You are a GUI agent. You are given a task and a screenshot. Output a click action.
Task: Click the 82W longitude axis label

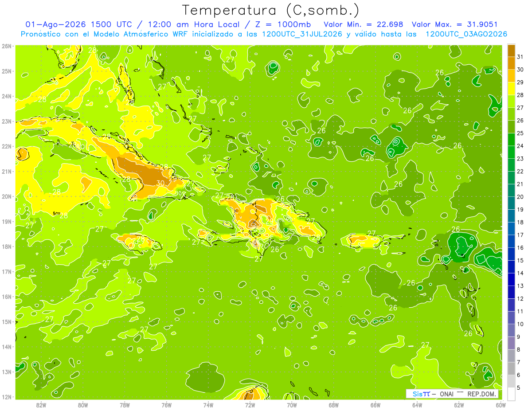(41, 405)
